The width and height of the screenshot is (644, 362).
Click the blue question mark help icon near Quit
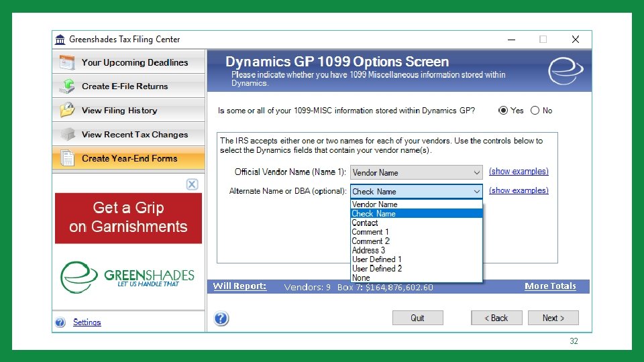tap(221, 318)
